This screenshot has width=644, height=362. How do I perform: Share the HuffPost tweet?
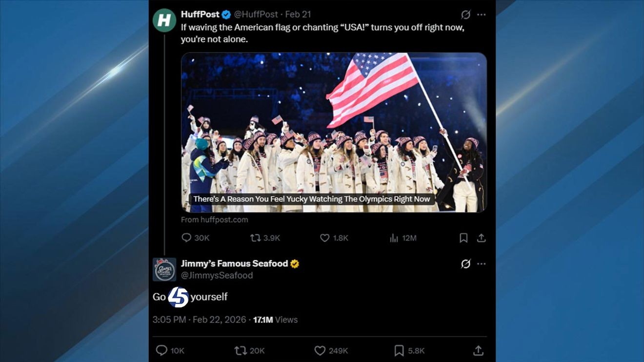[481, 238]
